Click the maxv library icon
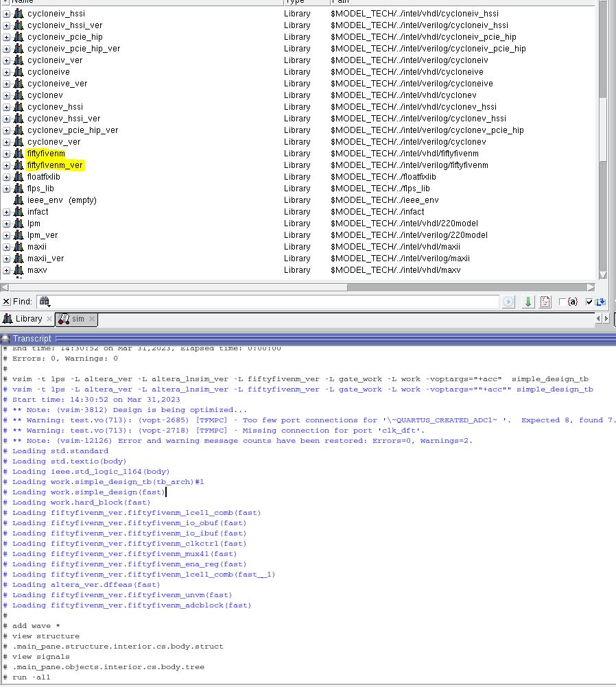616x687 pixels. pos(19,270)
